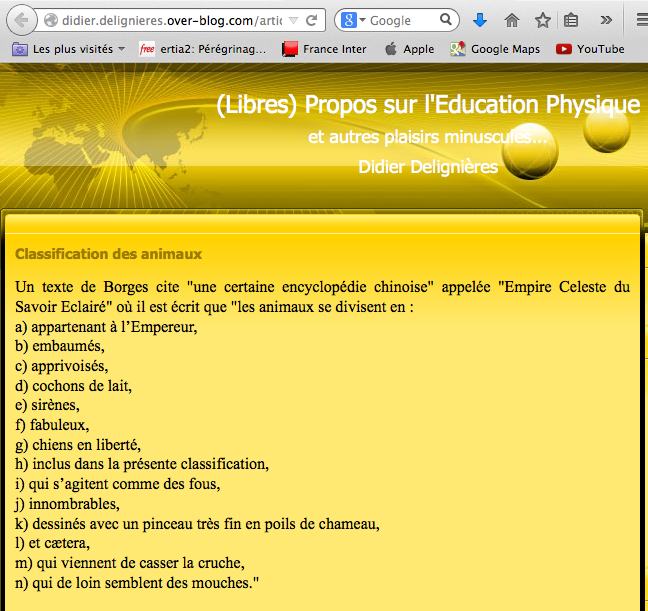Open the URL history dropdown arrow

291,20
